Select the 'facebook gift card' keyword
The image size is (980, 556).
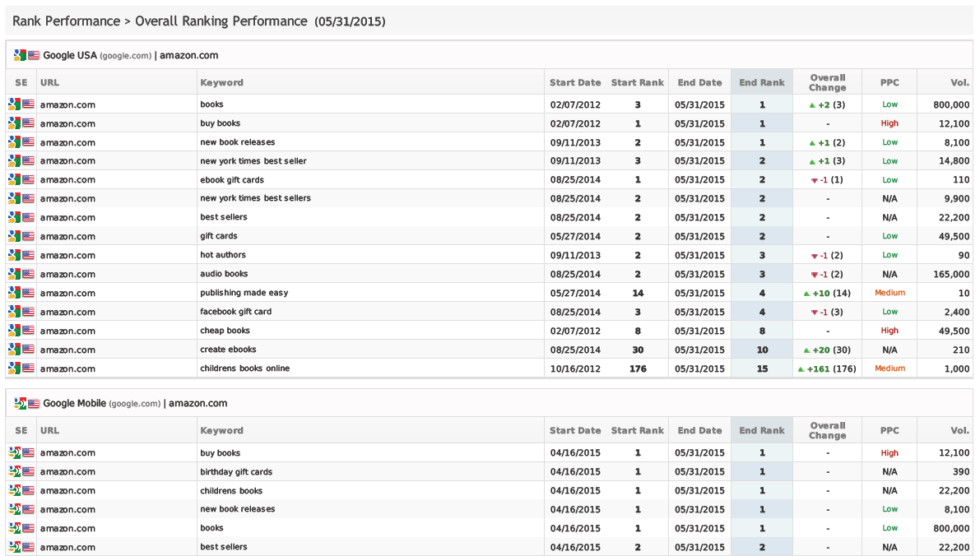(x=235, y=313)
